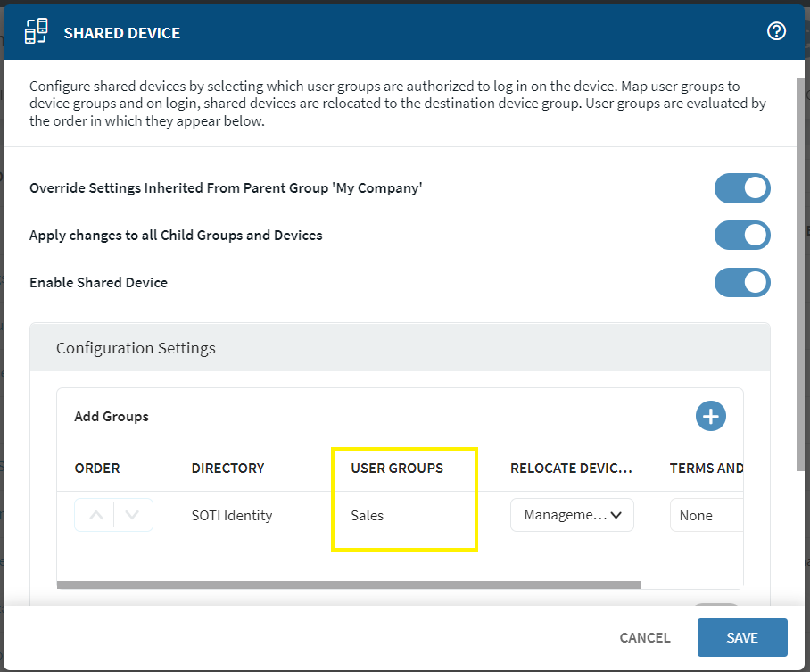Turn off Enable Shared Device switch
The image size is (810, 672).
tap(741, 282)
